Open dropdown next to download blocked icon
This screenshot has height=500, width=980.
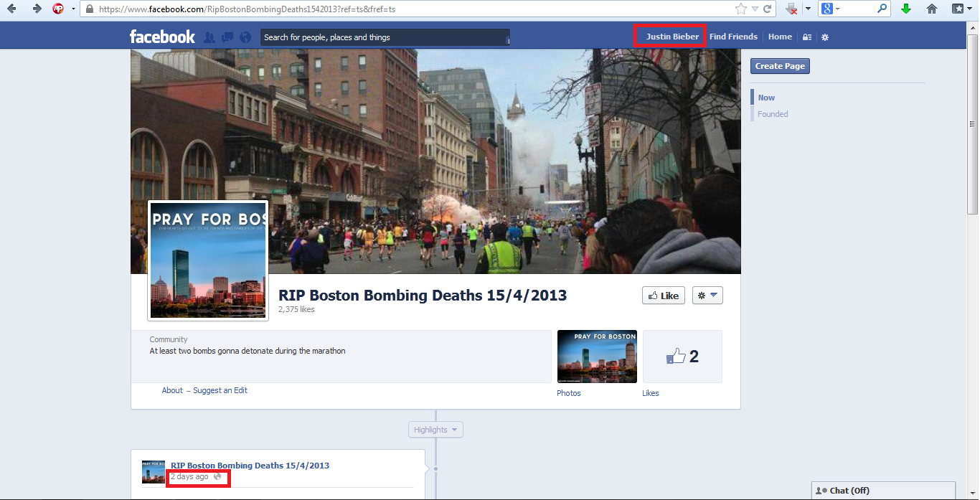808,9
